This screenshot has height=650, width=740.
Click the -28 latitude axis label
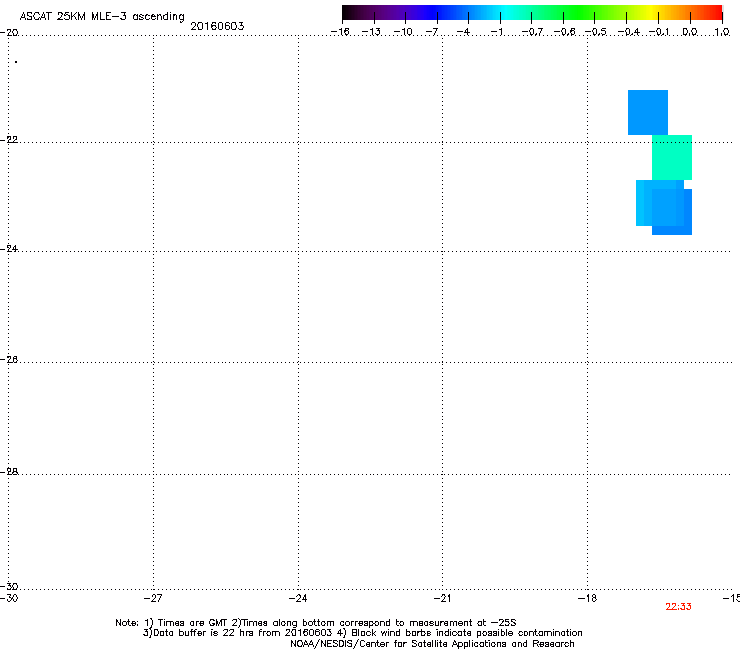(x=9, y=472)
